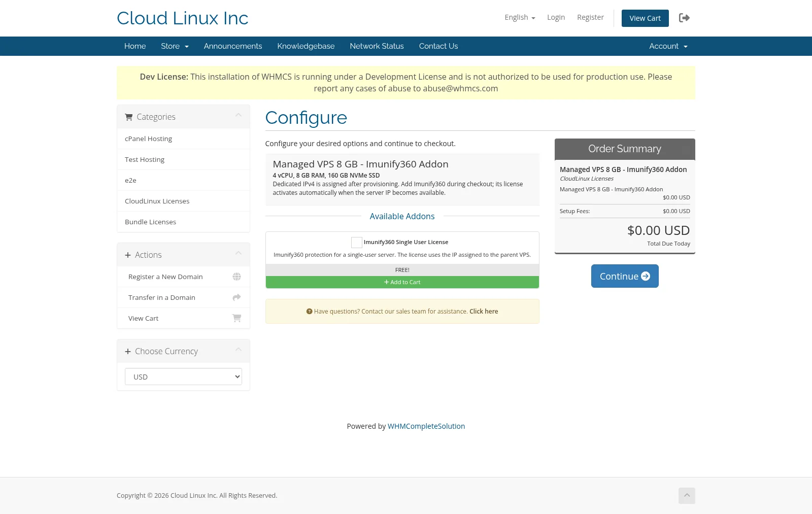The width and height of the screenshot is (812, 514).
Task: Open the Account dropdown menu
Action: (x=668, y=46)
